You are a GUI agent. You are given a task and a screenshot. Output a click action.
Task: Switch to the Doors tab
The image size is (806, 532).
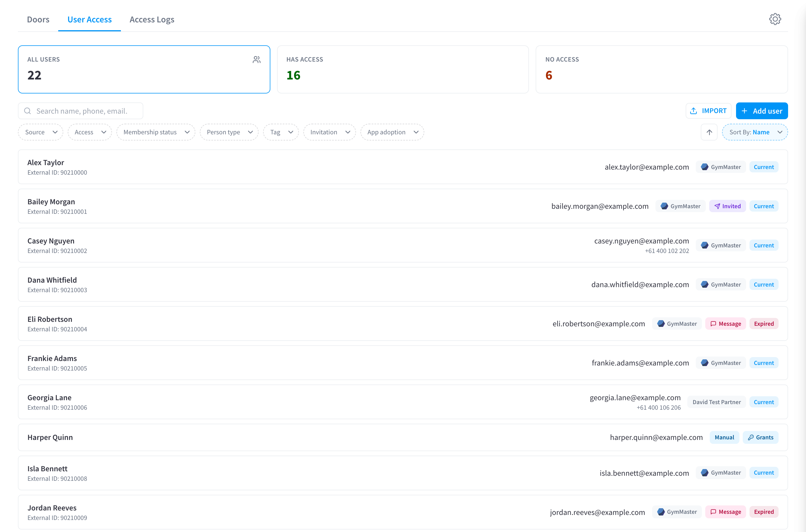click(38, 20)
